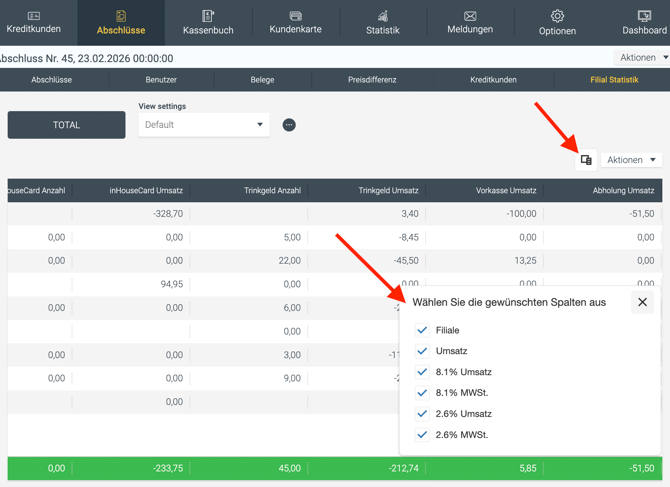Viewport: 670px width, 487px height.
Task: Click the TOTAL button
Action: (x=67, y=125)
